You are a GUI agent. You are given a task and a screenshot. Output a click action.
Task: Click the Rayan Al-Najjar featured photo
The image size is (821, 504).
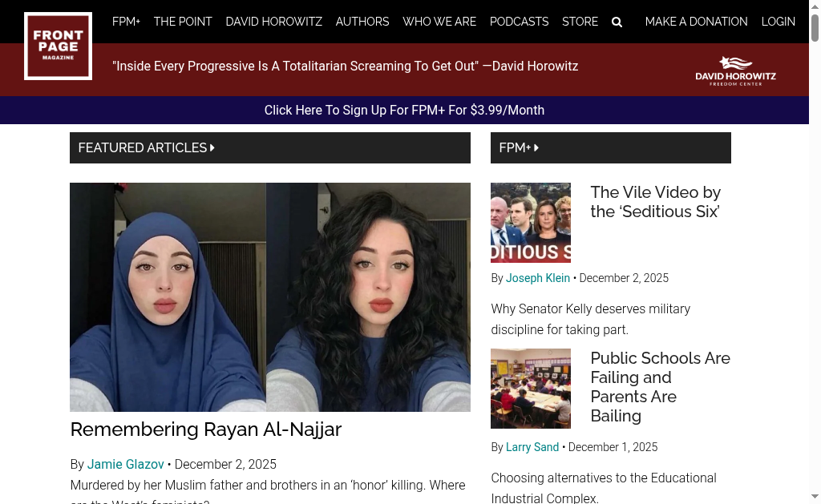coord(270,296)
